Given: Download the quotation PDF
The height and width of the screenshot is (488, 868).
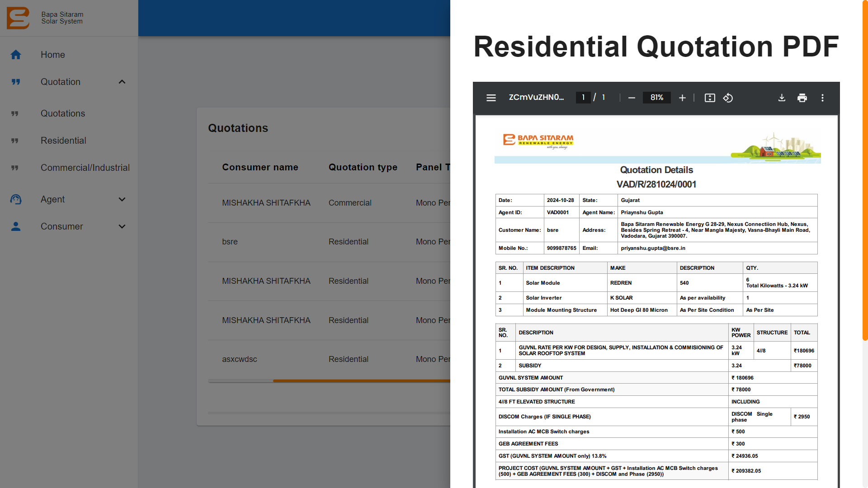Looking at the screenshot, I should pos(782,98).
